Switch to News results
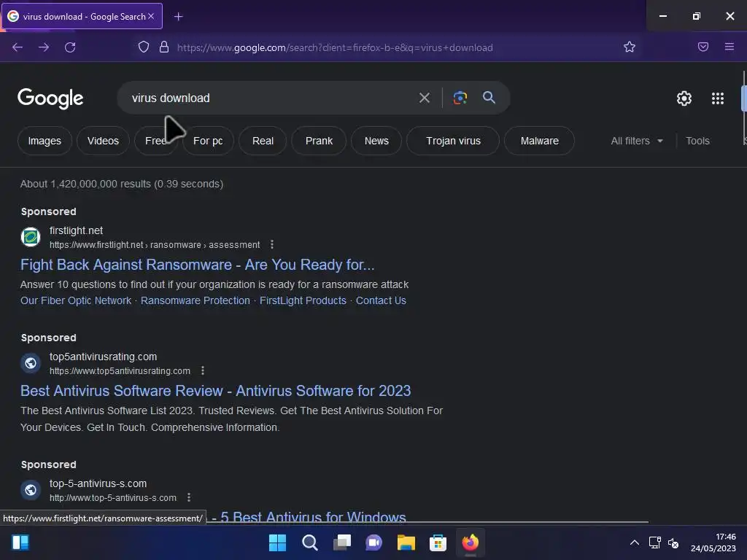Screen dimensions: 747x560 (x=376, y=141)
